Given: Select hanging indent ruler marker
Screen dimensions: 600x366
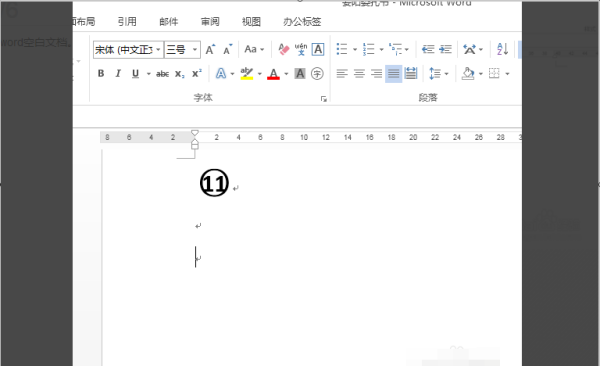Looking at the screenshot, I should (195, 142).
